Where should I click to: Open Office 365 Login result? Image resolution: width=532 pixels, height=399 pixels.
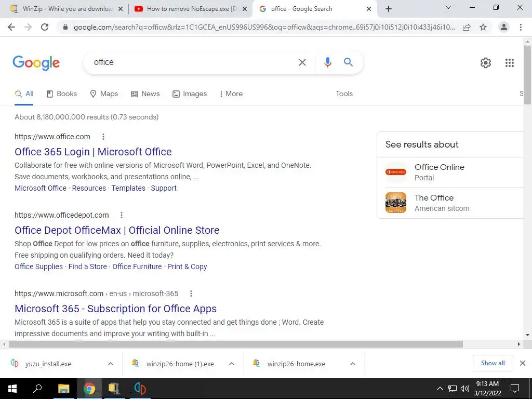pyautogui.click(x=93, y=152)
